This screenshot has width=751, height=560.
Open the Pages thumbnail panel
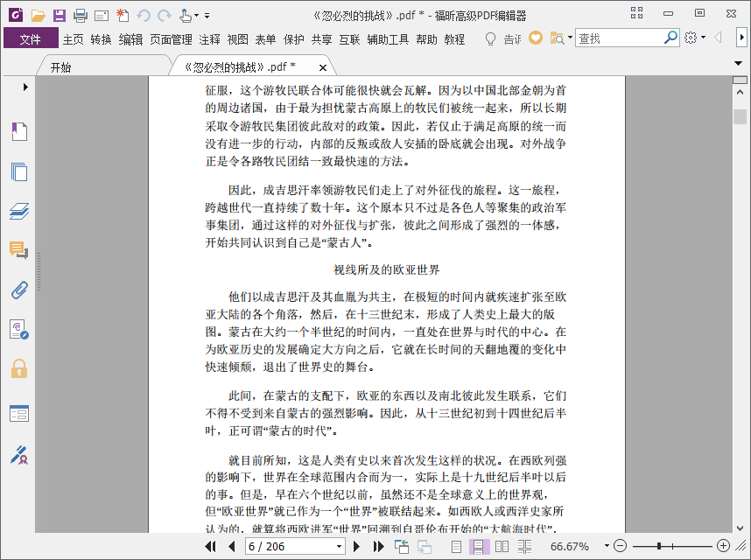tap(19, 171)
